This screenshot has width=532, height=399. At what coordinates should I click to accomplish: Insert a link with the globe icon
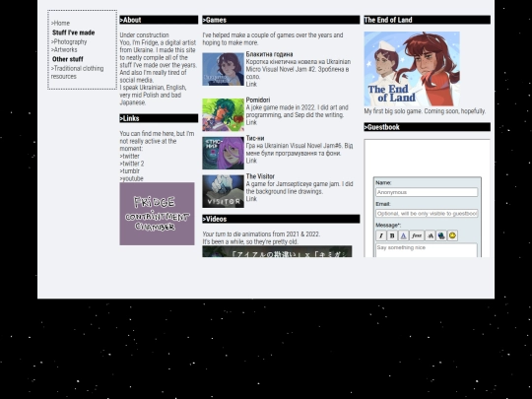pos(441,235)
